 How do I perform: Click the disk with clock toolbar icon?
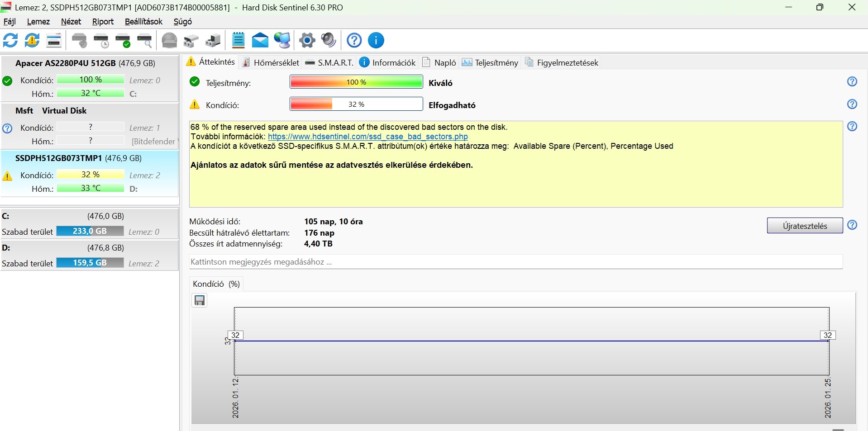point(101,40)
